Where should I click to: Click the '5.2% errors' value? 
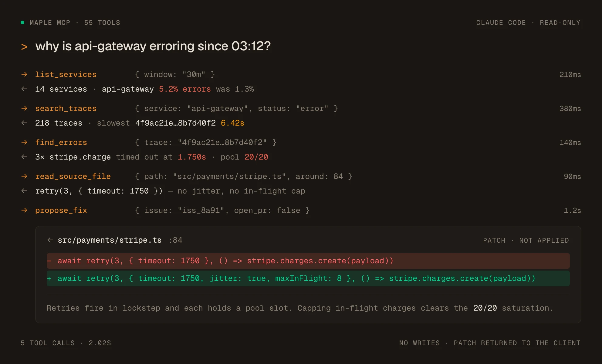coord(185,89)
